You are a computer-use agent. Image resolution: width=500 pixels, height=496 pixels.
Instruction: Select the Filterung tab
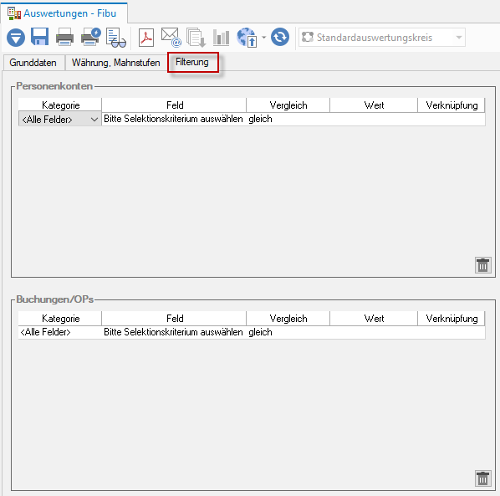[192, 62]
